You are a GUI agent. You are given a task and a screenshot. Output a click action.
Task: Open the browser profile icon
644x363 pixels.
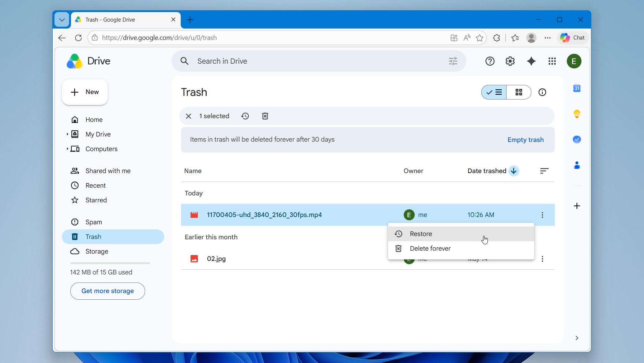pyautogui.click(x=531, y=38)
